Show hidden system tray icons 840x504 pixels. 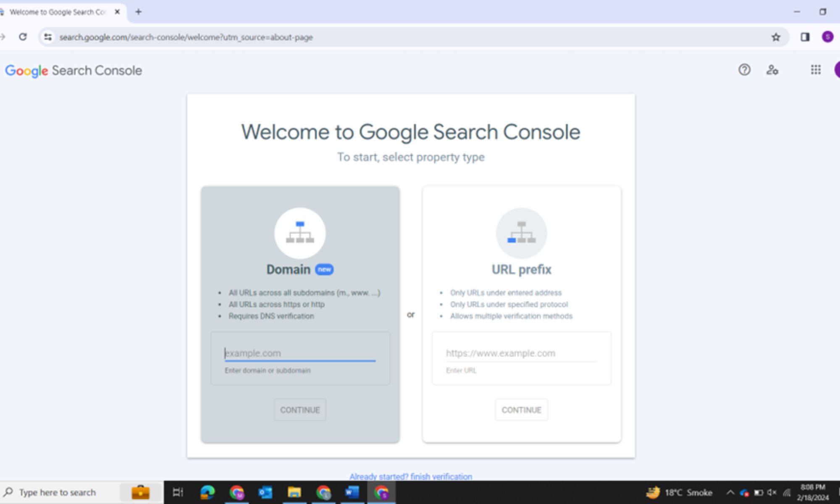[x=730, y=492]
